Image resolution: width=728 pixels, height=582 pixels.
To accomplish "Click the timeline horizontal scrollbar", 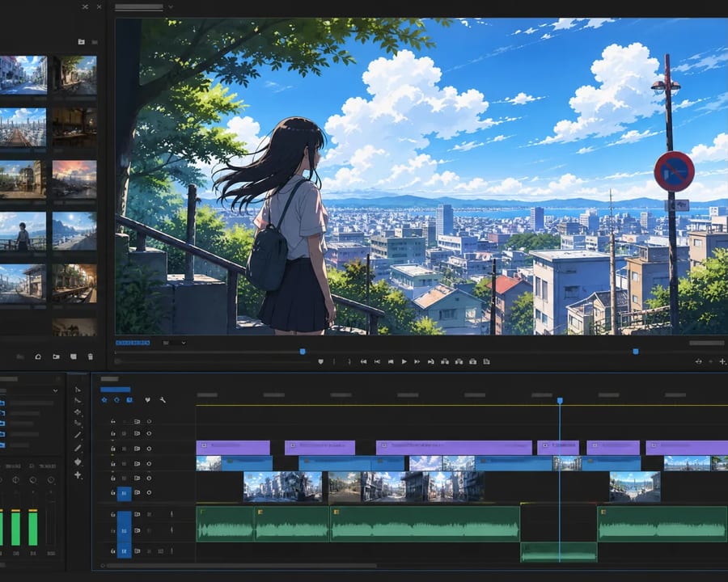I will click(x=241, y=566).
